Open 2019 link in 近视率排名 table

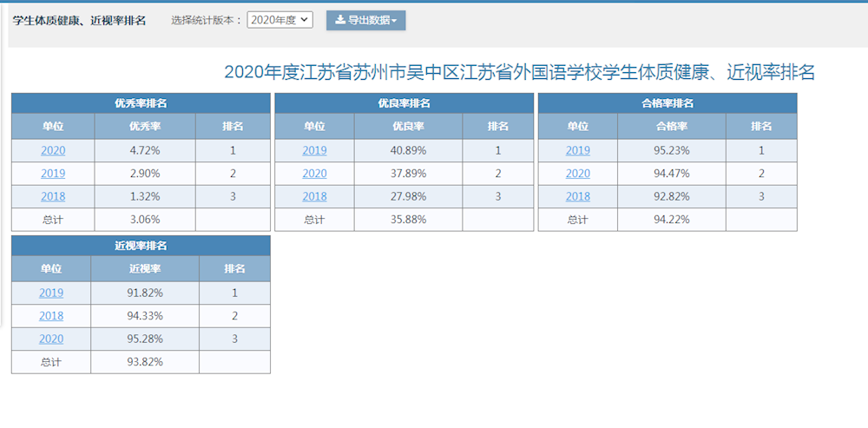point(51,293)
